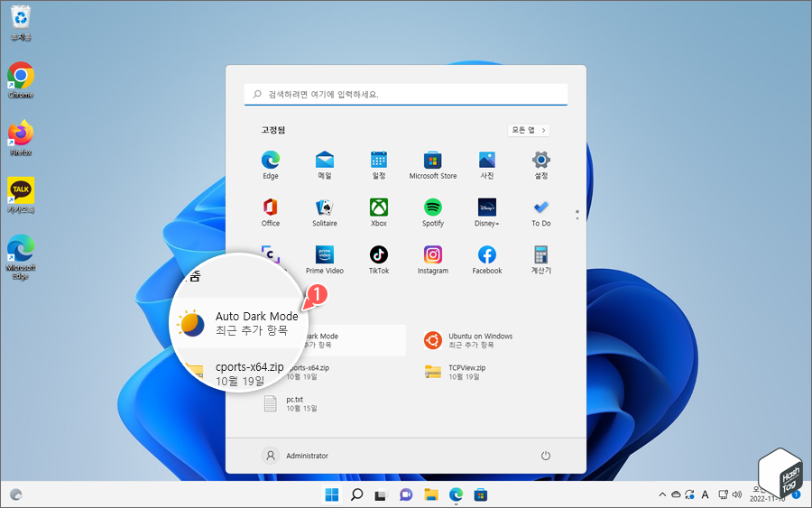812x508 pixels.
Task: Open the widgets icon on taskbar
Action: coord(16,495)
